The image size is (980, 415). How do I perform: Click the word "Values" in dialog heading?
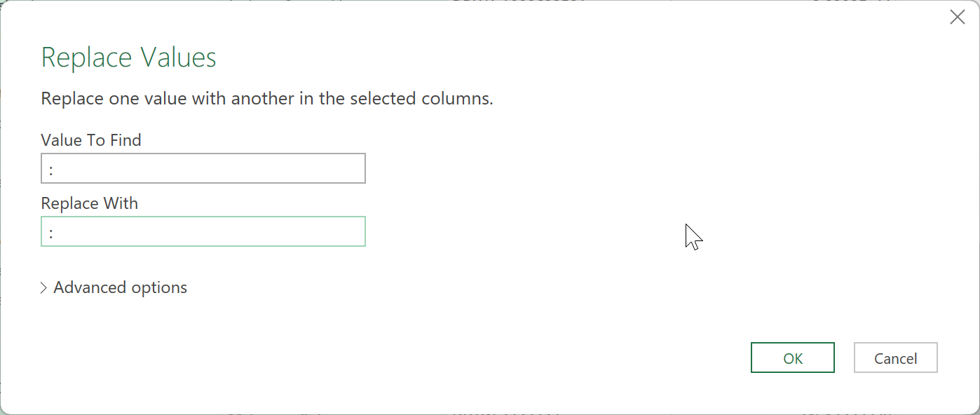pyautogui.click(x=178, y=57)
